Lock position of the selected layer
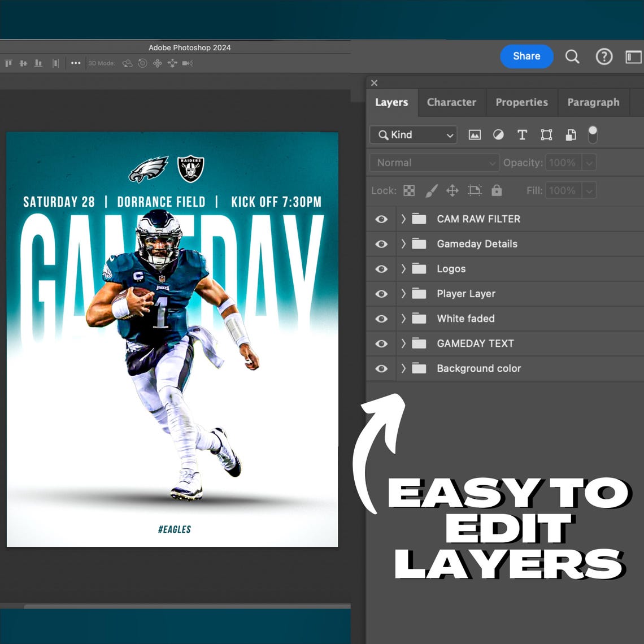Viewport: 644px width, 644px height. coord(452,190)
